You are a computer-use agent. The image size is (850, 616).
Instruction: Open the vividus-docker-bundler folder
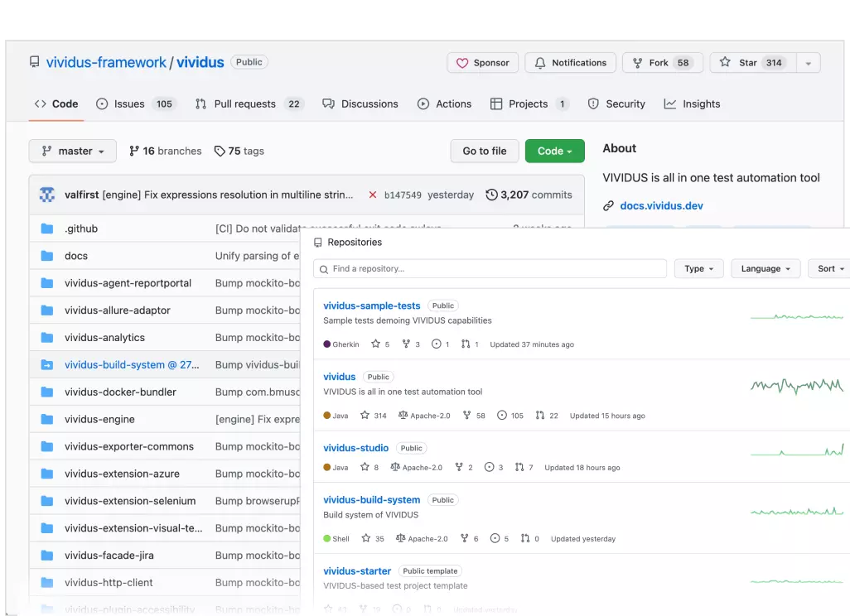click(x=120, y=392)
